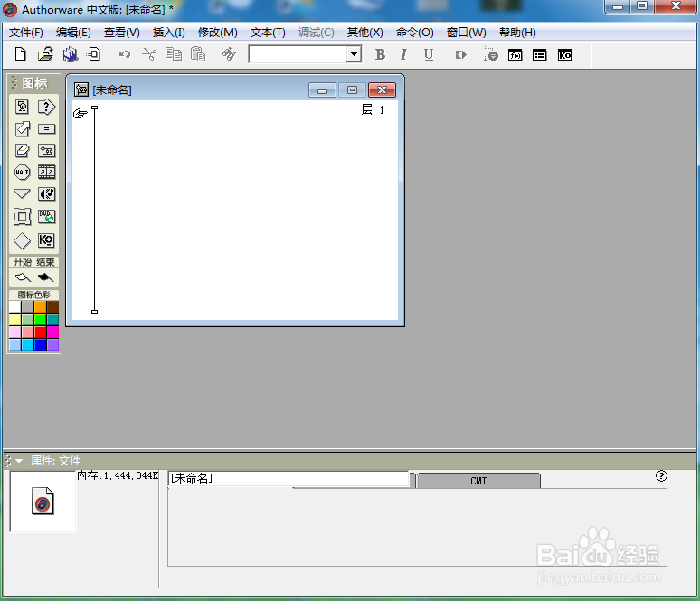Click the New file toolbar icon
The width and height of the screenshot is (700, 601).
click(21, 54)
